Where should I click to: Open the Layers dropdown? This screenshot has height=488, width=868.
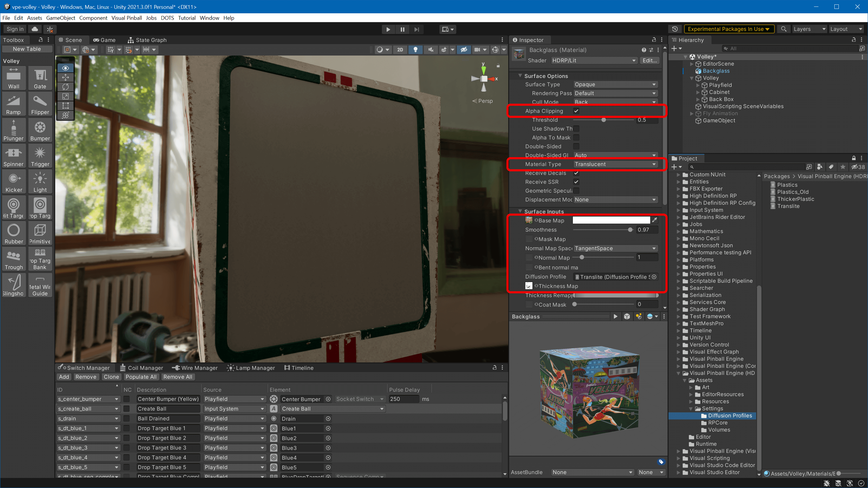(x=809, y=29)
